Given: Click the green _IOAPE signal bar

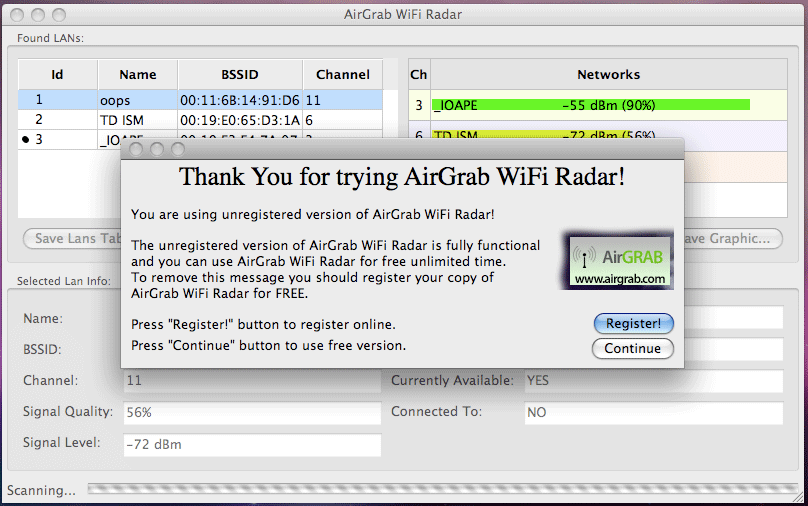Looking at the screenshot, I should (x=591, y=105).
